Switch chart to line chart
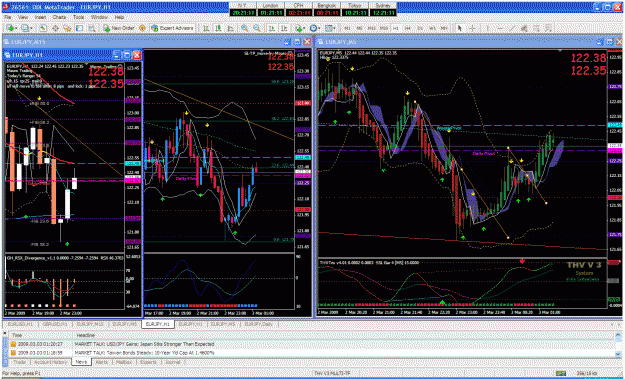 (230, 28)
